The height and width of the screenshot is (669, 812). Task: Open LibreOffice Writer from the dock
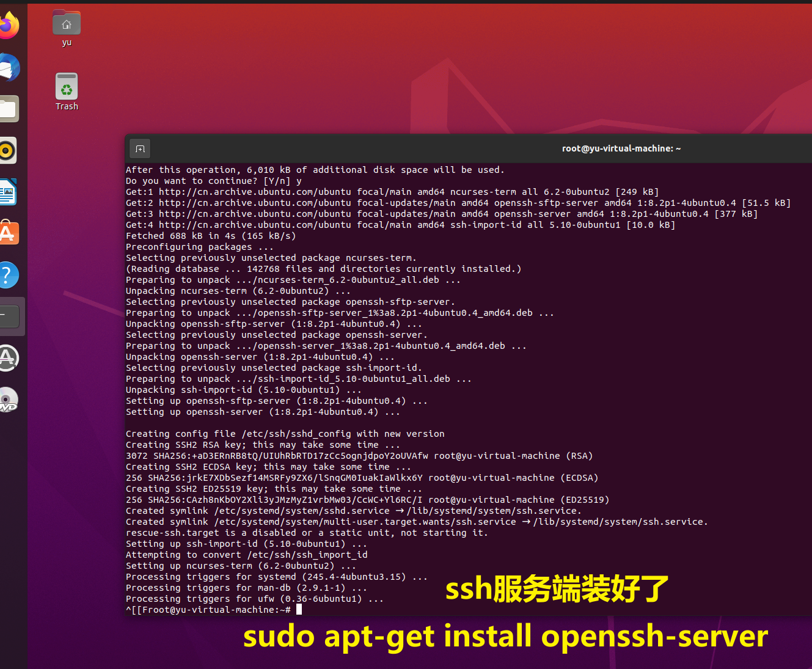tap(8, 192)
